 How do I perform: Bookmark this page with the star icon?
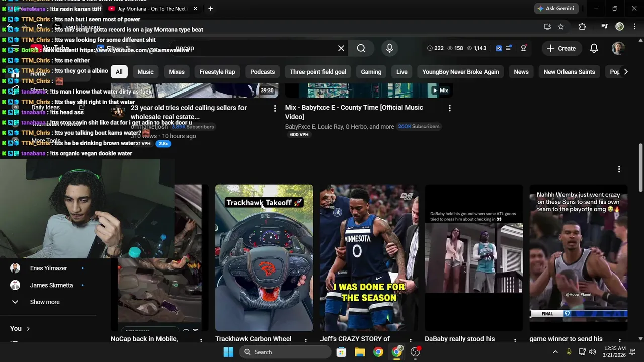[561, 27]
